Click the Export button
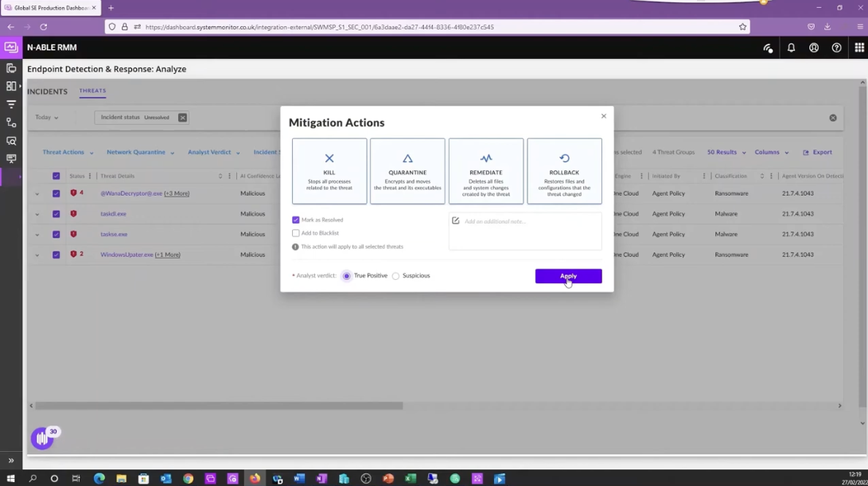Screen dimensions: 868x486 pos(818,152)
